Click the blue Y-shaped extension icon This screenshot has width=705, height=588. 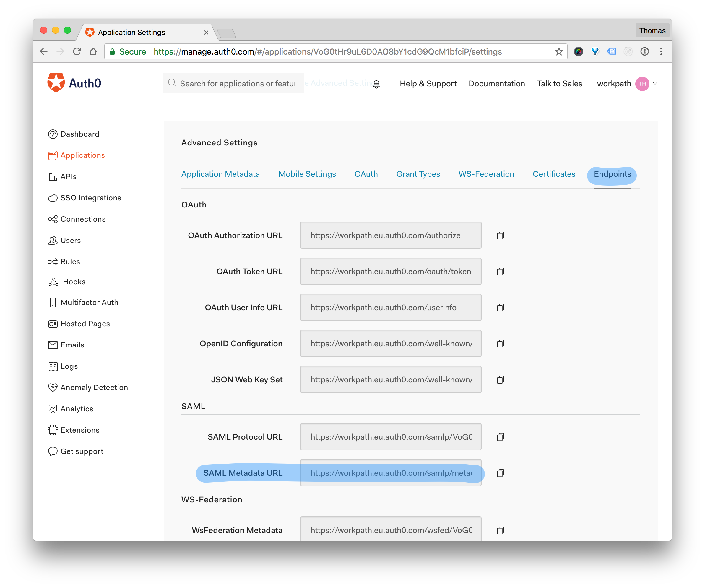click(x=595, y=51)
